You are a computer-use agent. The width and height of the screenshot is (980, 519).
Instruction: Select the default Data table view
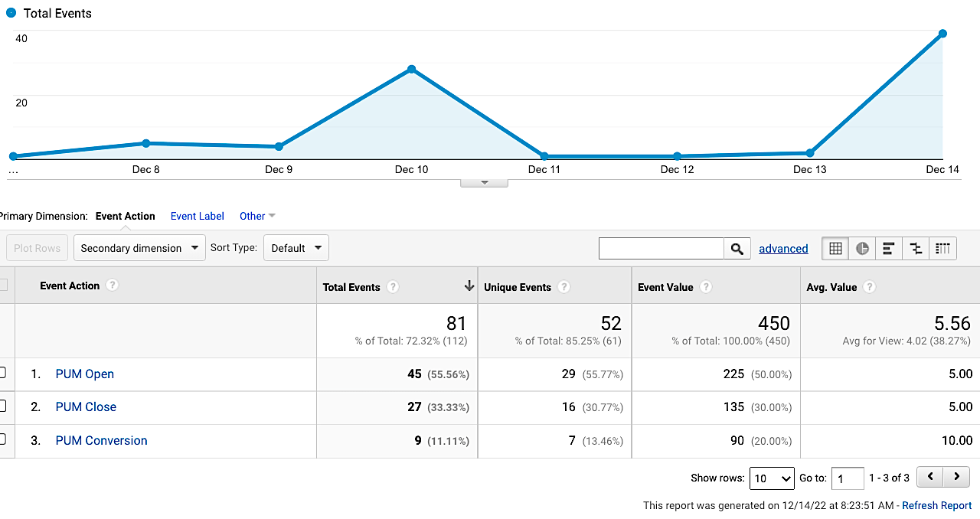tap(835, 248)
